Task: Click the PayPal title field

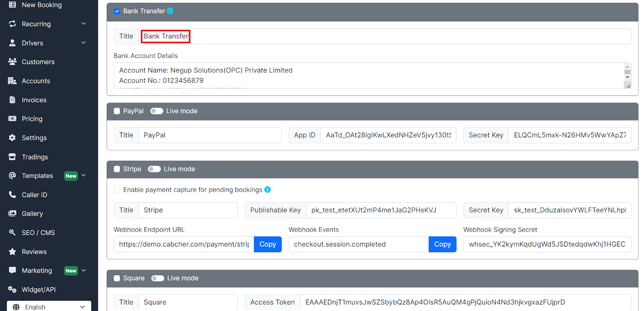Action: coord(210,135)
